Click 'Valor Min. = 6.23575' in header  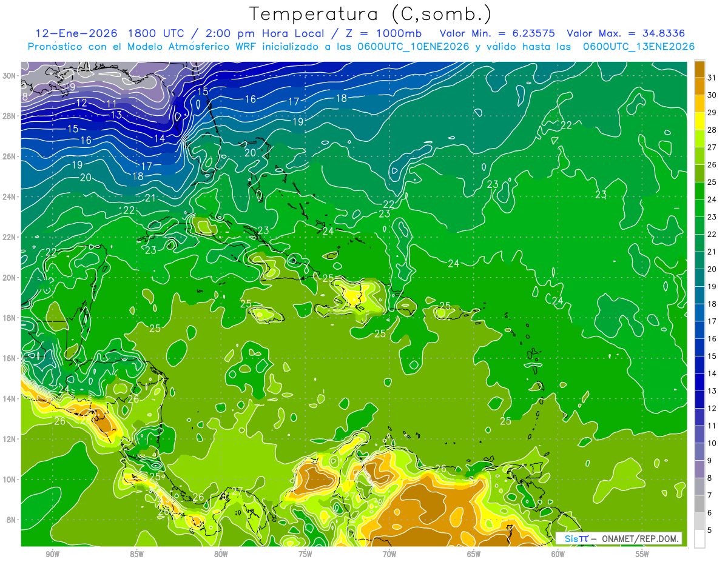tap(497, 33)
